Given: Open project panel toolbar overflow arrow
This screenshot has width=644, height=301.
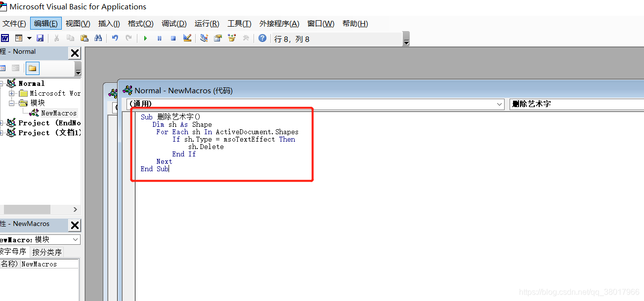Looking at the screenshot, I should pyautogui.click(x=78, y=69).
